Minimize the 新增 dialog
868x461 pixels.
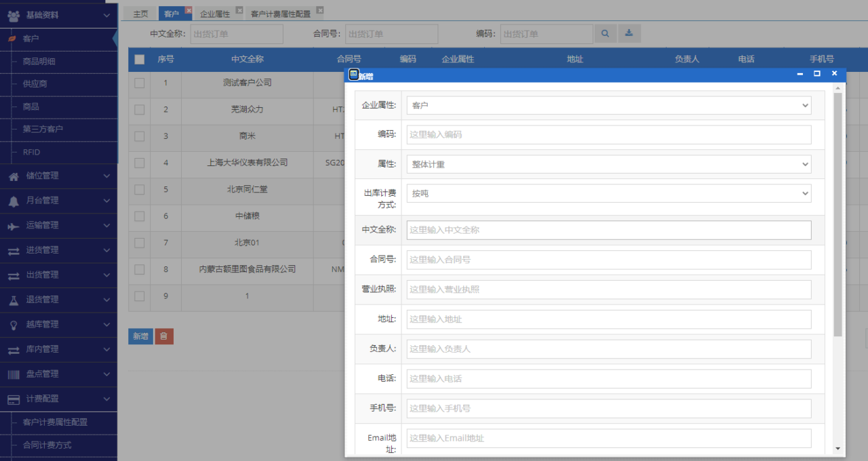(800, 73)
